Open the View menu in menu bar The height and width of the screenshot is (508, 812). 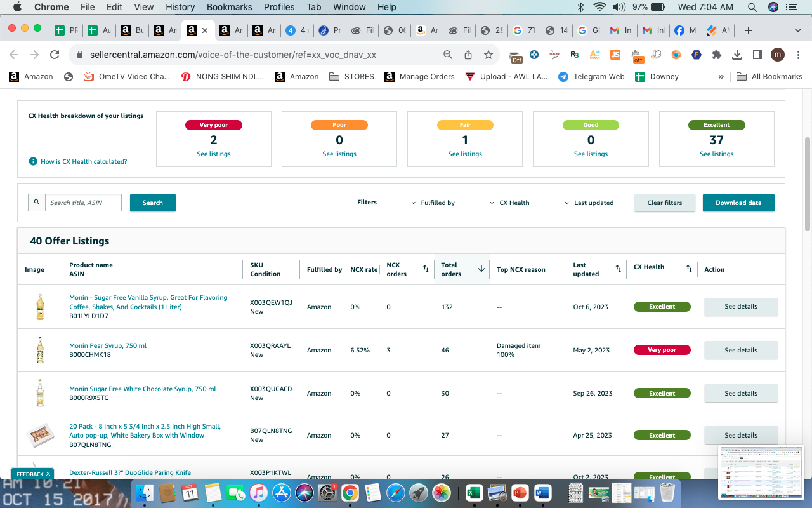144,7
